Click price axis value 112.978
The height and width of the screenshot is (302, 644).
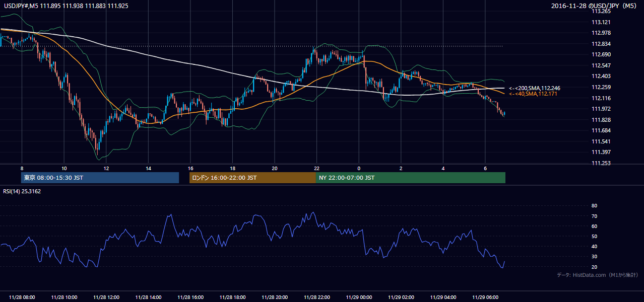pyautogui.click(x=601, y=33)
